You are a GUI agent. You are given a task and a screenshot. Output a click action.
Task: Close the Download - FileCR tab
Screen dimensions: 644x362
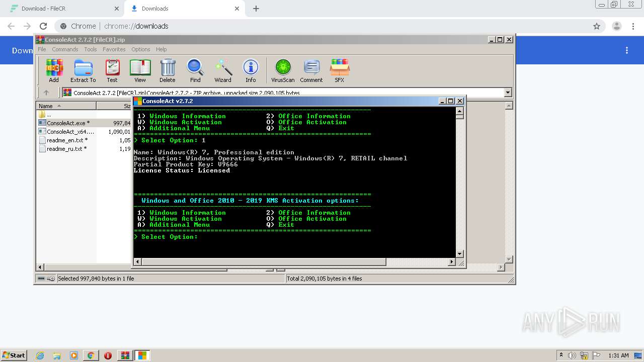coord(117,9)
